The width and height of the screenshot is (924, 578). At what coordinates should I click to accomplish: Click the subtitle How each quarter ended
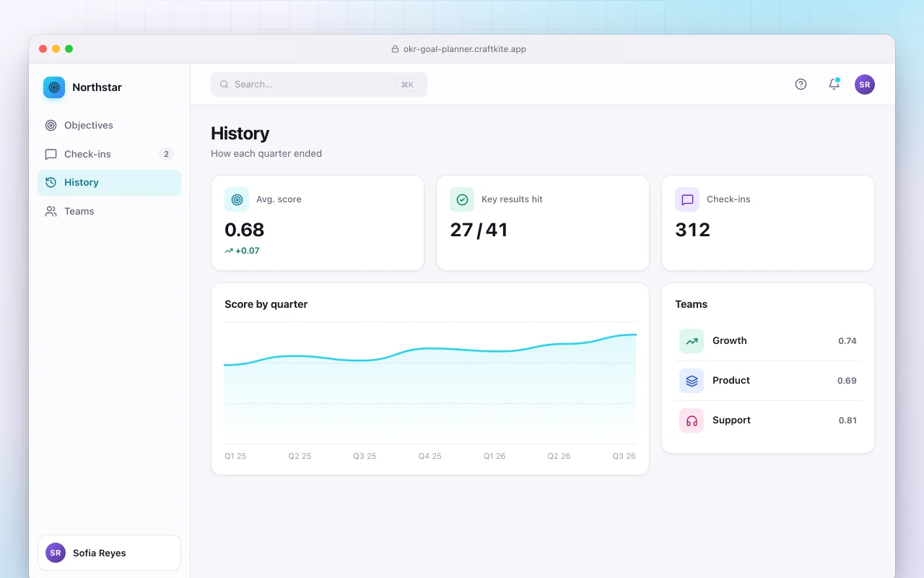tap(266, 153)
